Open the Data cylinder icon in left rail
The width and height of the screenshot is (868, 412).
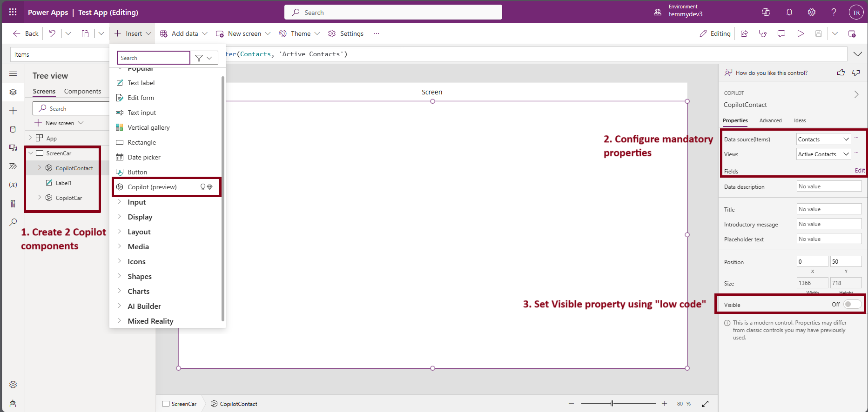13,129
